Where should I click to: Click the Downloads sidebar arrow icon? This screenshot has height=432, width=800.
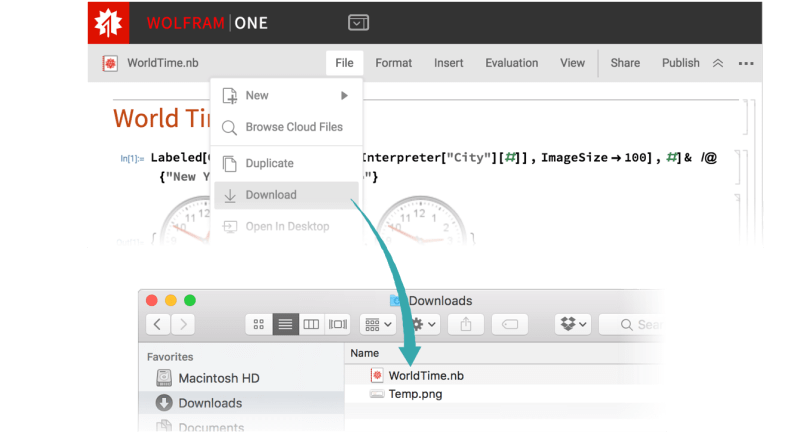coord(164,403)
